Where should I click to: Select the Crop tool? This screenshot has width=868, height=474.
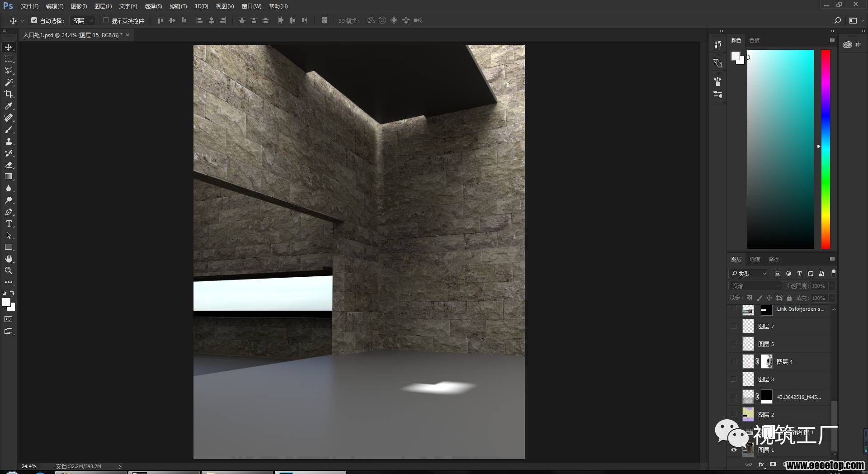click(x=9, y=94)
